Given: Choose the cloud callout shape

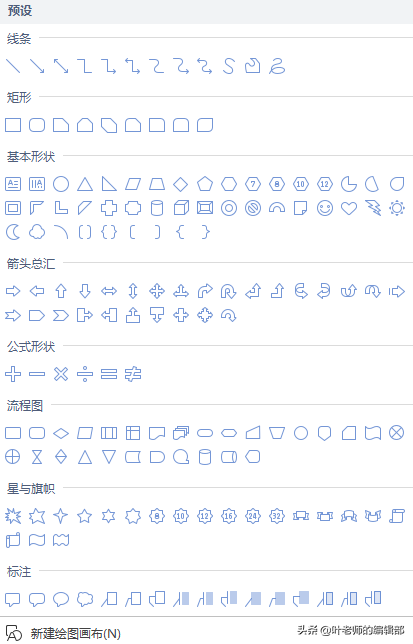Looking at the screenshot, I should pyautogui.click(x=85, y=599).
